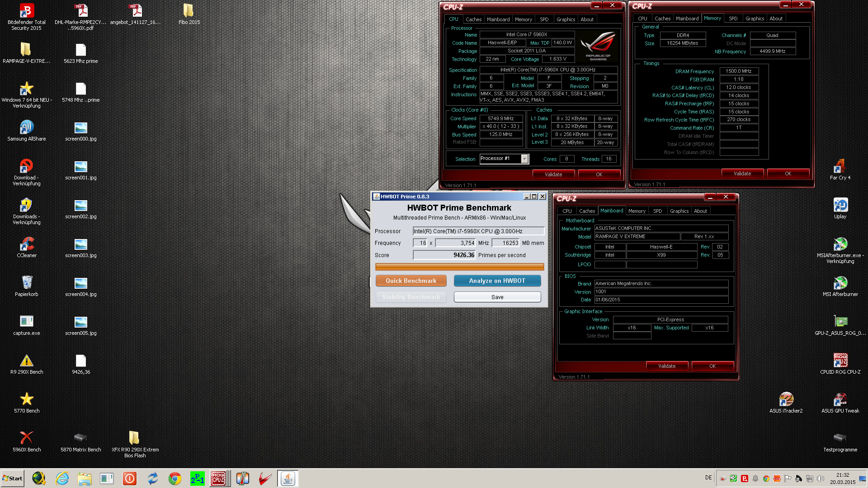Launch capture.exe on the desktop
868x488 pixels.
[27, 325]
